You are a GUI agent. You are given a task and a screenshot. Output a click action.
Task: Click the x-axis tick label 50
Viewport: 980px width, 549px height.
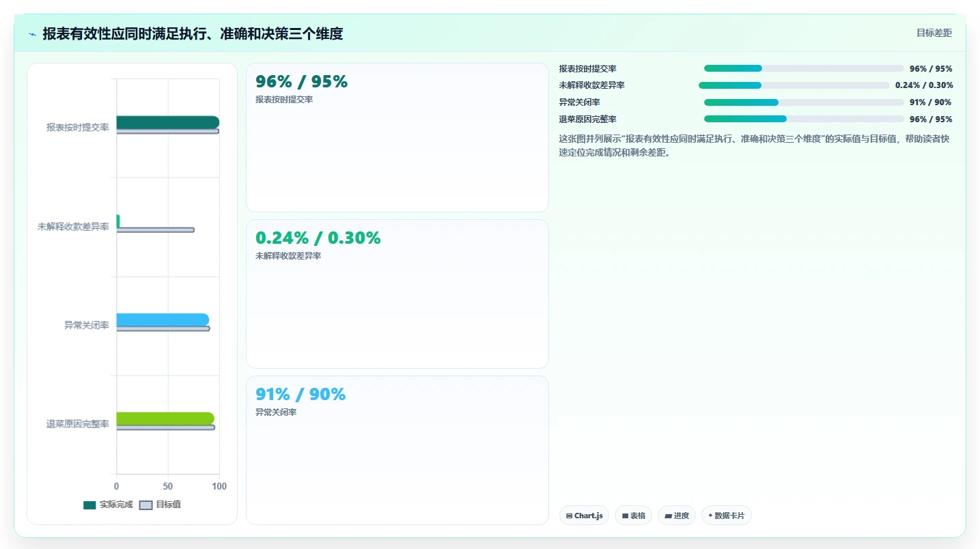point(168,486)
